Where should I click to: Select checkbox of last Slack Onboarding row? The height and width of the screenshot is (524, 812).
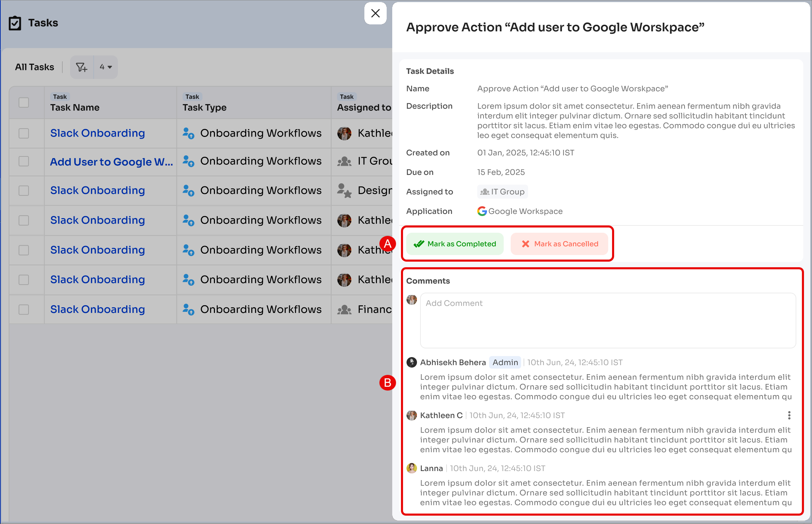pos(24,309)
